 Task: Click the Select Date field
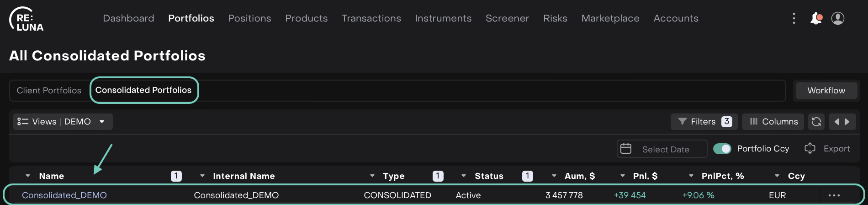(662, 149)
